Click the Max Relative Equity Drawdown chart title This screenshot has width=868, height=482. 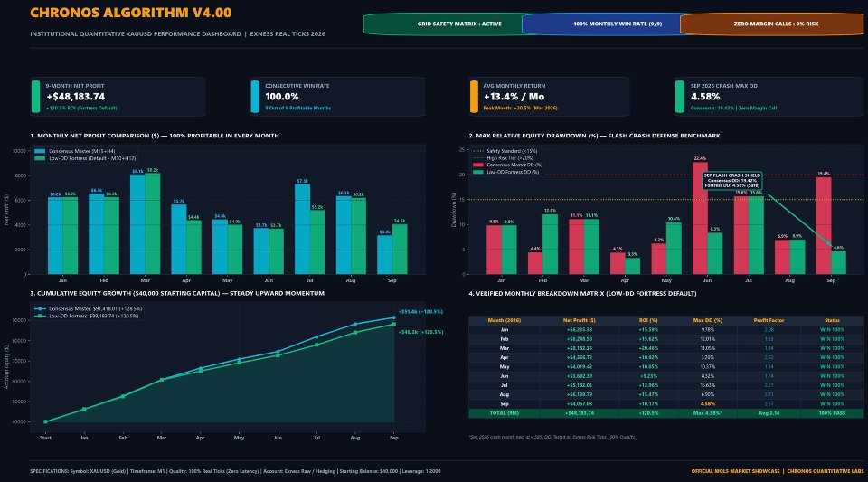tap(594, 136)
